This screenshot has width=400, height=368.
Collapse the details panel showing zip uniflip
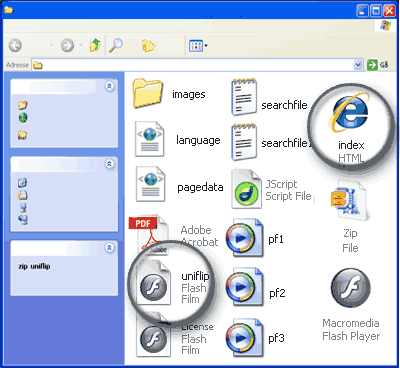coord(109,248)
